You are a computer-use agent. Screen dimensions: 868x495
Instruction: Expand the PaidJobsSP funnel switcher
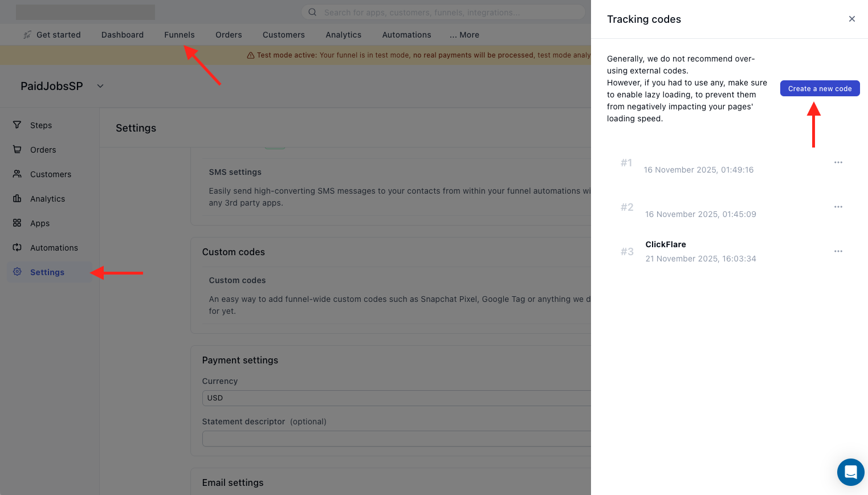point(100,86)
